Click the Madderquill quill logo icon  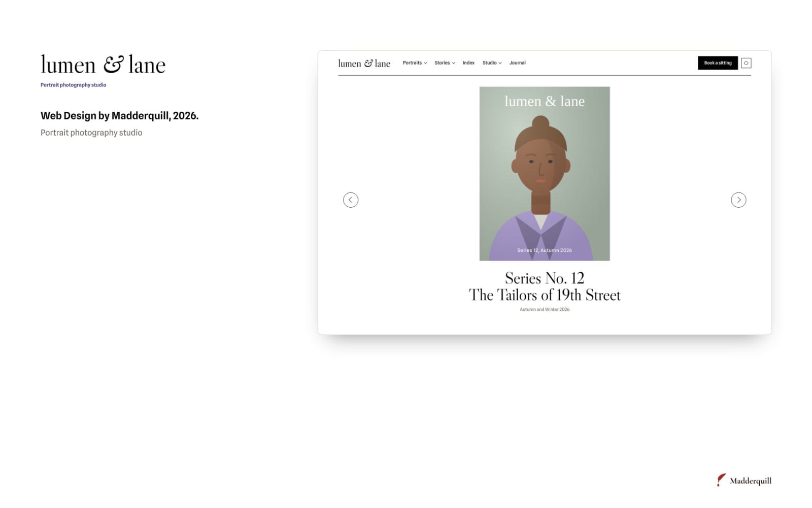pos(721,480)
